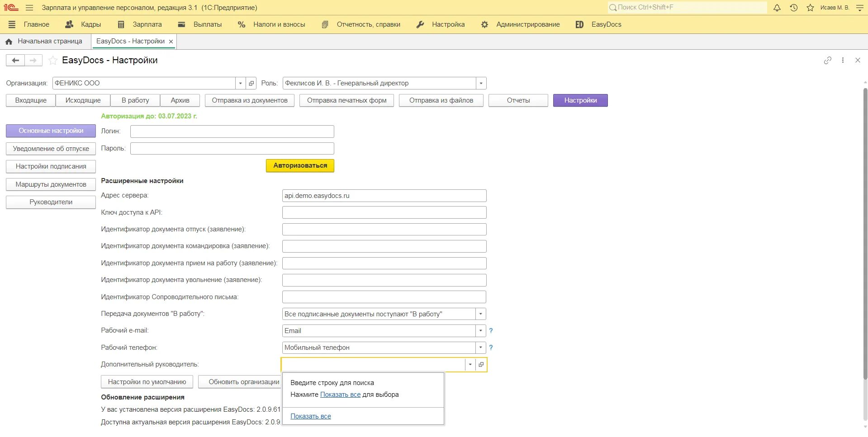Click the global search field
The height and width of the screenshot is (437, 868).
click(687, 7)
